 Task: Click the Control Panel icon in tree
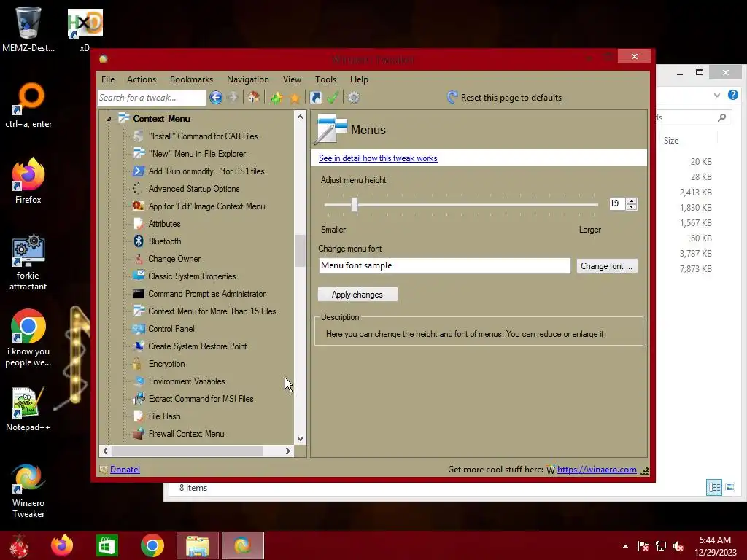point(139,329)
